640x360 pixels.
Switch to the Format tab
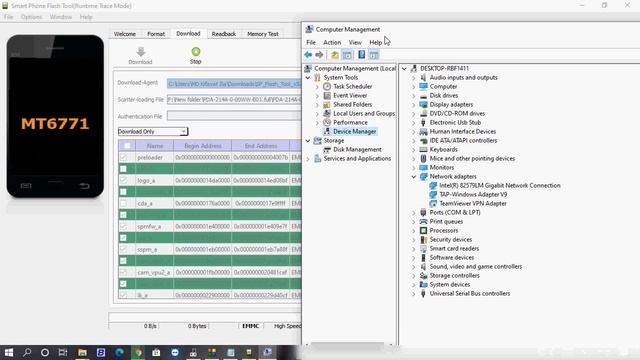coord(156,34)
